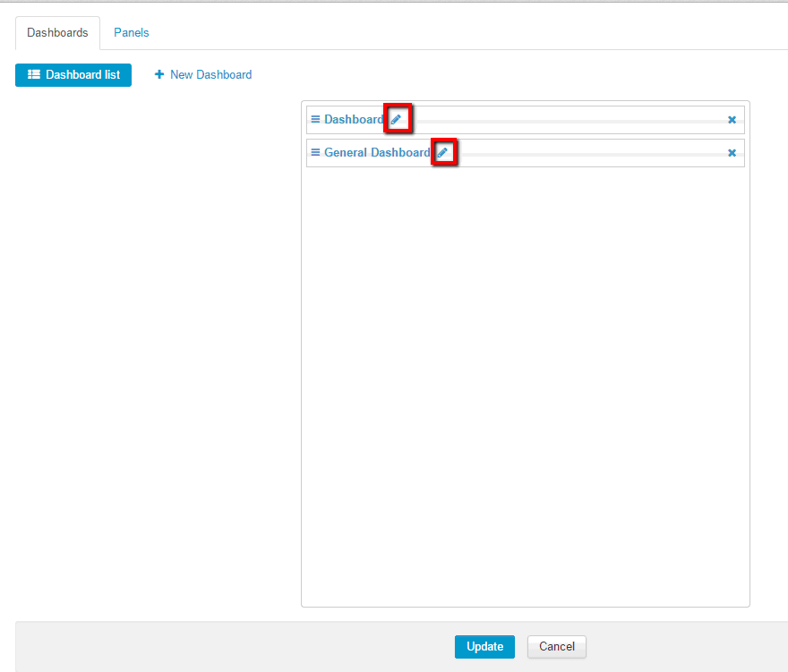This screenshot has height=672, width=788.
Task: Grab the drag handle of Dashboard row
Action: click(315, 120)
